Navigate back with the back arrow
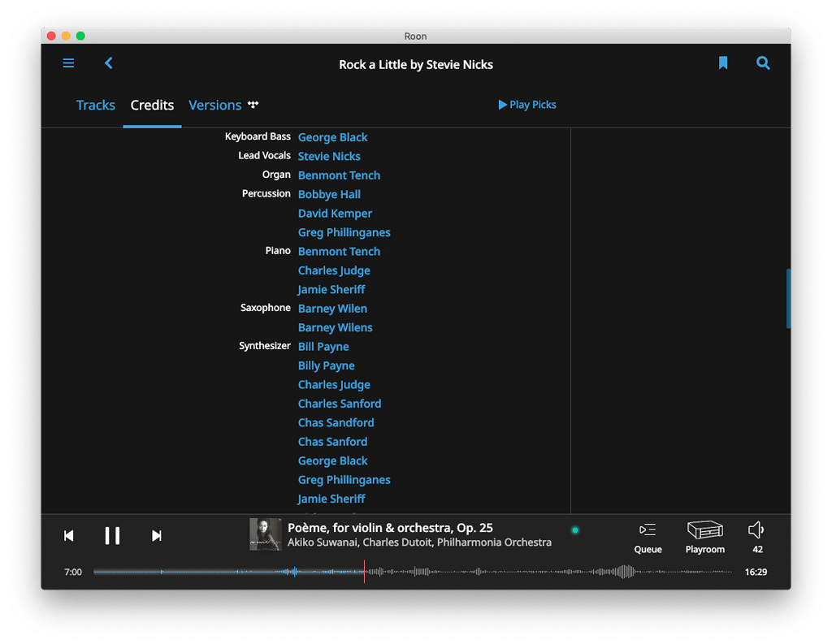The width and height of the screenshot is (832, 644). point(108,63)
